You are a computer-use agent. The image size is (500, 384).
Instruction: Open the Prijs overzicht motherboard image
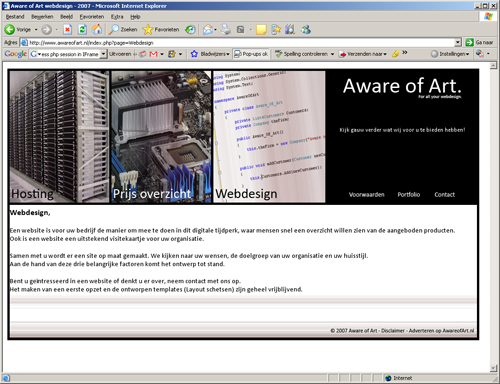161,137
